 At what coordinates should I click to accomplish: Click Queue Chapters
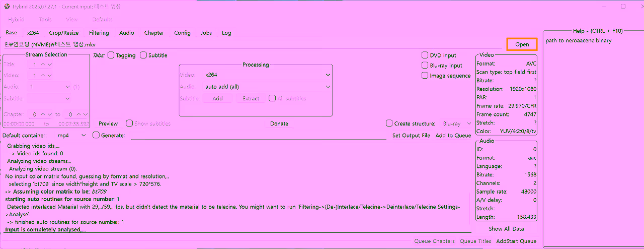(434, 241)
